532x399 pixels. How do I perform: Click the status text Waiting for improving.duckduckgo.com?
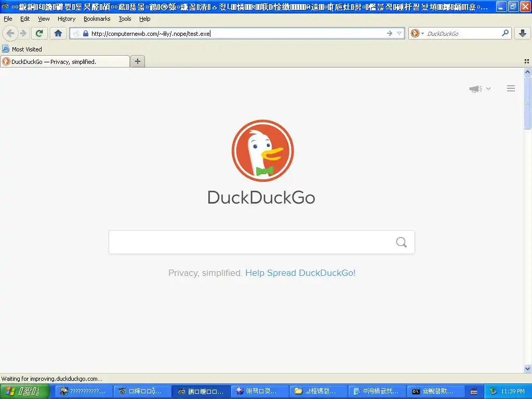coord(51,379)
